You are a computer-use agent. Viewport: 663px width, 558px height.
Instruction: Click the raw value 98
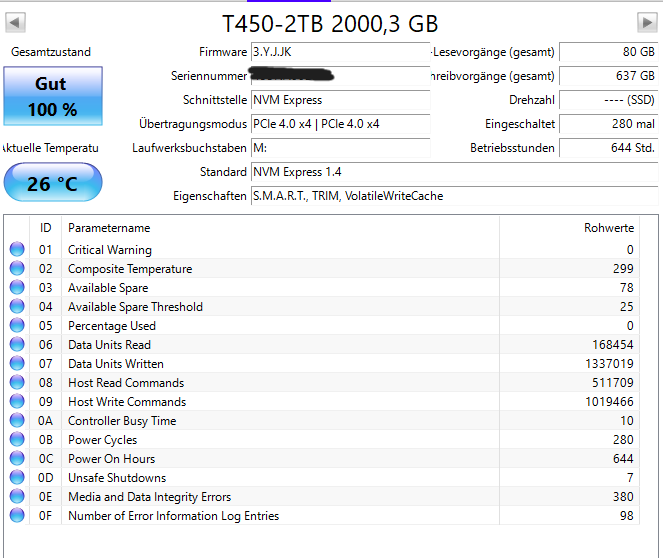tap(627, 516)
